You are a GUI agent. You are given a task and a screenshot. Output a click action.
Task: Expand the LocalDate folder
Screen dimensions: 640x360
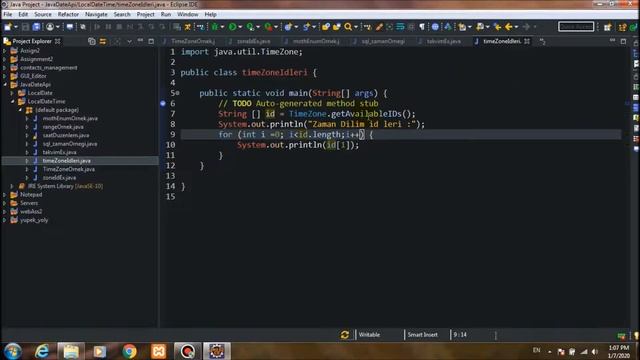tap(12, 93)
